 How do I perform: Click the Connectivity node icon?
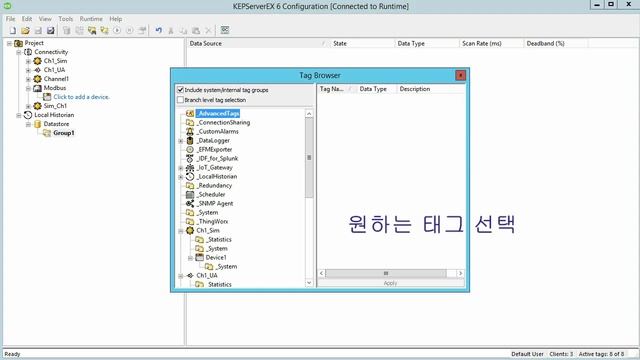[x=28, y=52]
